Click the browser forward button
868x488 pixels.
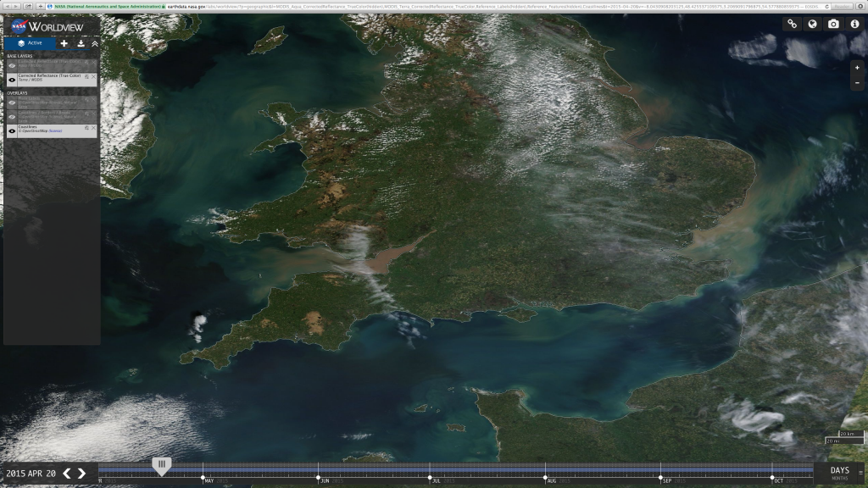click(x=16, y=7)
